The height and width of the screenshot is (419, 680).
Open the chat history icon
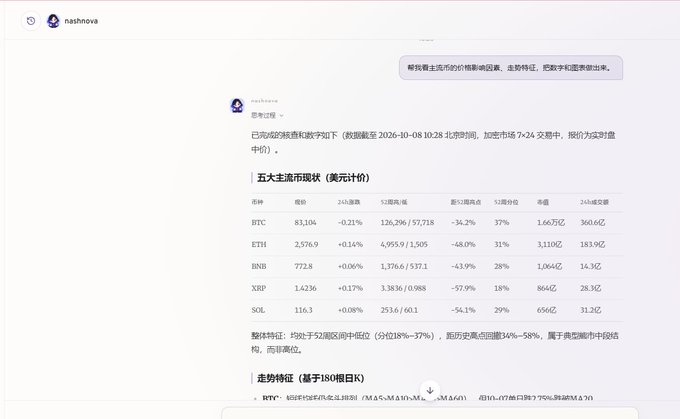click(31, 21)
